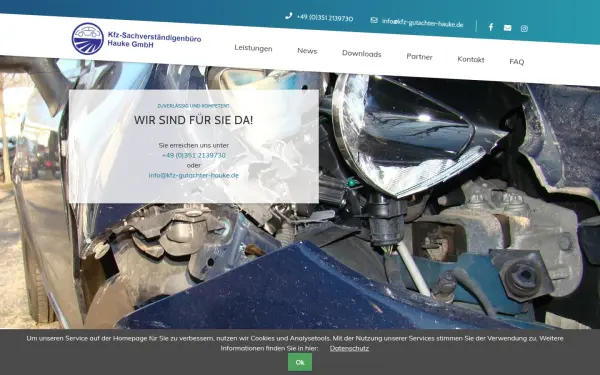Click the envelope icon beside email address
Viewport: 600px width, 375px height.
coord(374,20)
